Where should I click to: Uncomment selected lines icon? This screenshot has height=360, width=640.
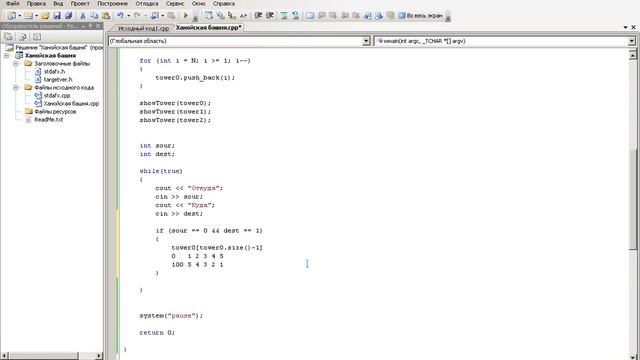point(295,16)
